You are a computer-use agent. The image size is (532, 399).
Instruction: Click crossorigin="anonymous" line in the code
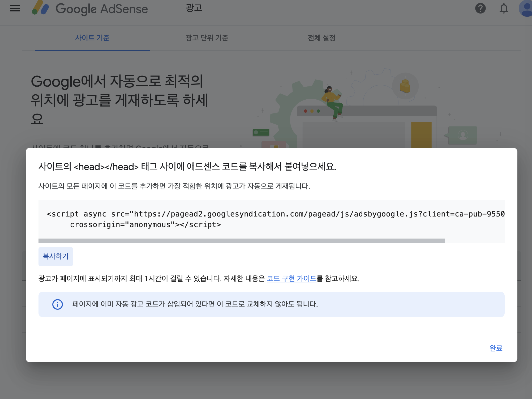[x=145, y=225]
